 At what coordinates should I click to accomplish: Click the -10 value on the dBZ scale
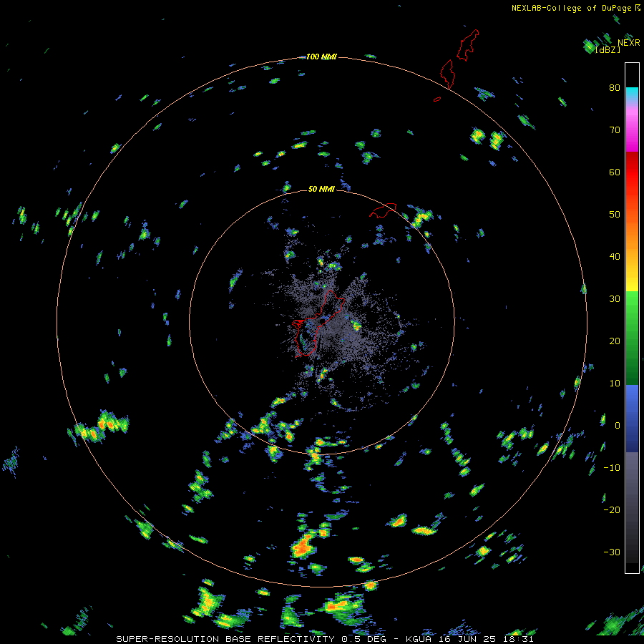point(612,467)
